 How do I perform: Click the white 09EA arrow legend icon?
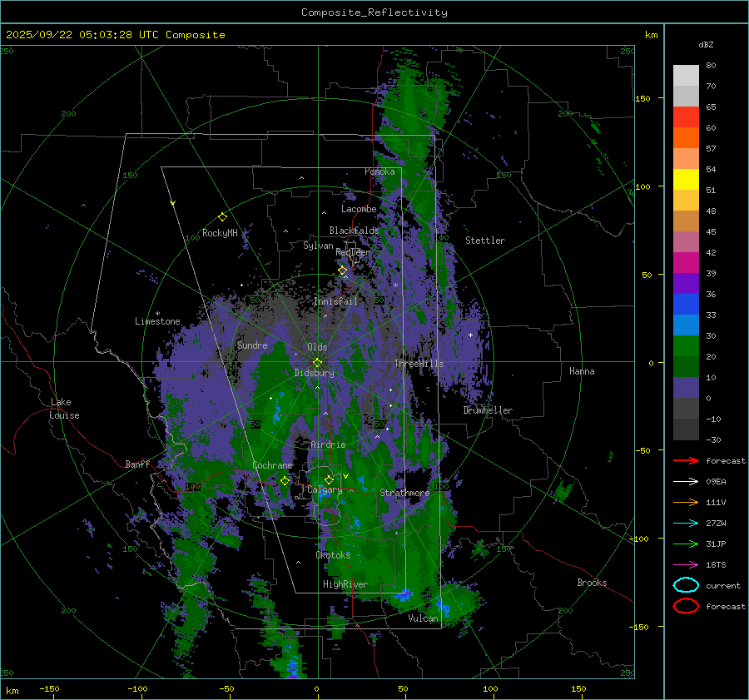click(x=686, y=481)
